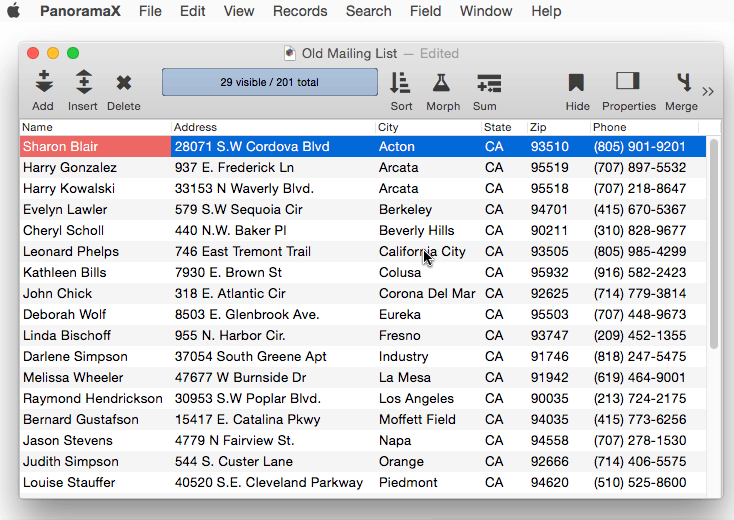Open the PanoramaX application menu
The width and height of the screenshot is (734, 520).
[80, 11]
